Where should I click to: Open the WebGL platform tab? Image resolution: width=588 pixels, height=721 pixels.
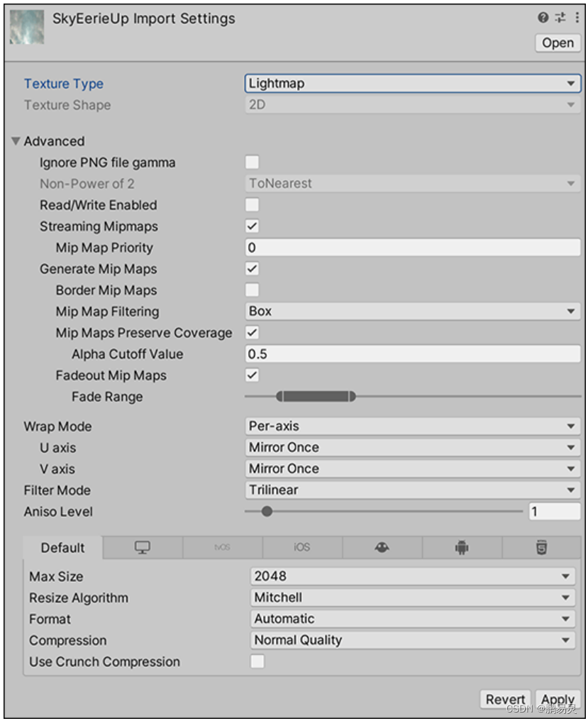pyautogui.click(x=543, y=547)
